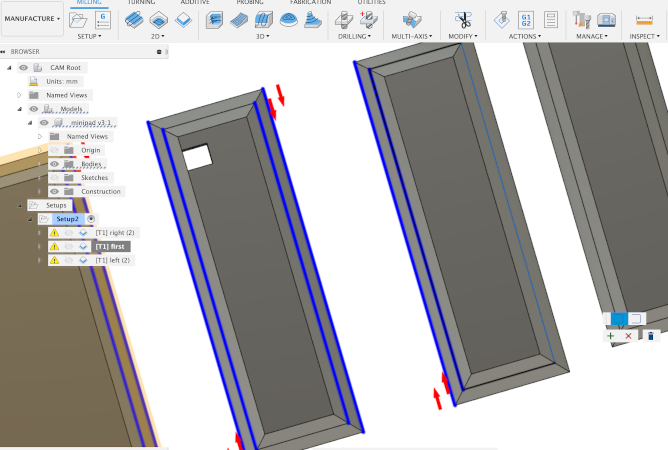
Task: Switch to the TURNING tab
Action: [x=141, y=3]
